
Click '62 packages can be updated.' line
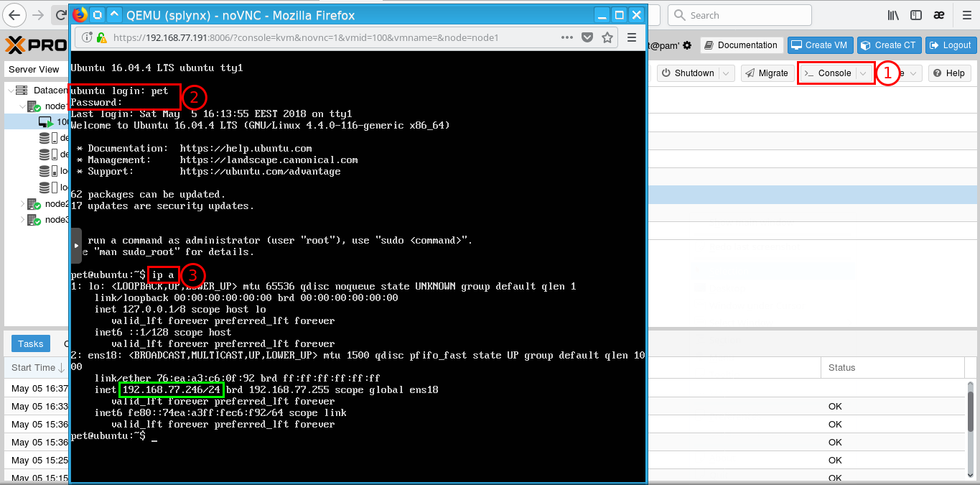point(148,194)
